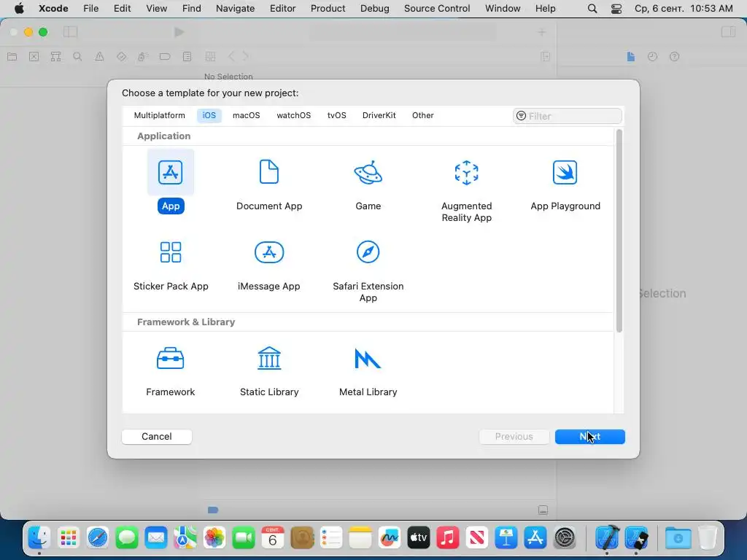The height and width of the screenshot is (560, 747).
Task: Show the History inspector clock icon
Action: pyautogui.click(x=653, y=57)
